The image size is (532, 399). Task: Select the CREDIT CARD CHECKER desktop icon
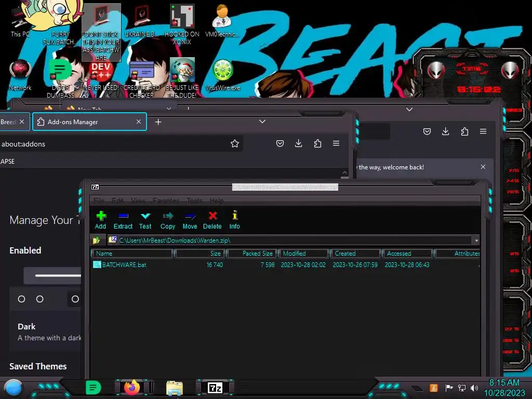tap(141, 79)
